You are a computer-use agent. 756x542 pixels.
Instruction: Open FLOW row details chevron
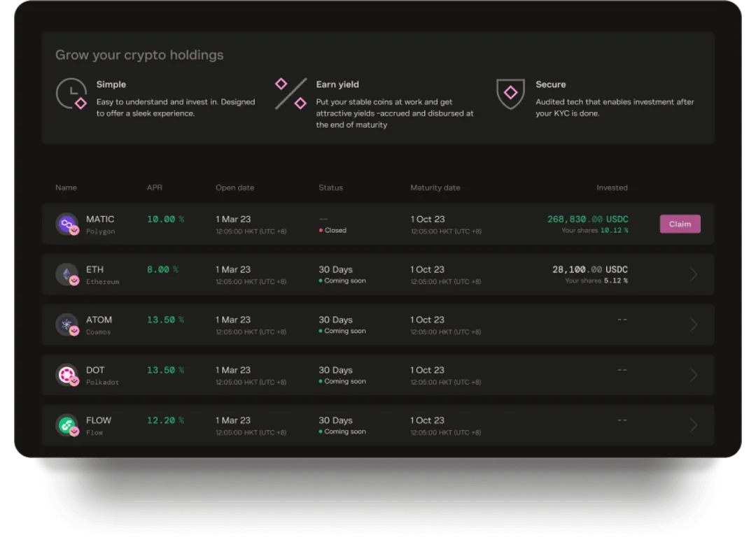(x=693, y=425)
